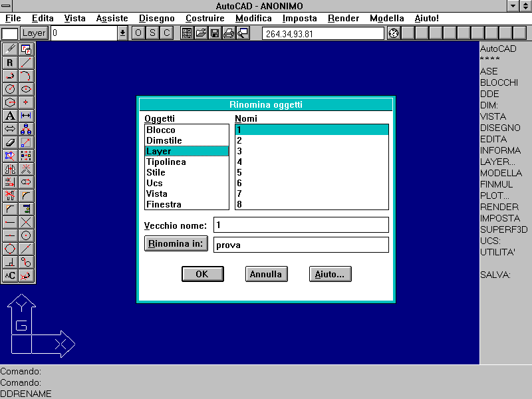
Task: Select name 3 in Nomi list
Action: point(311,151)
